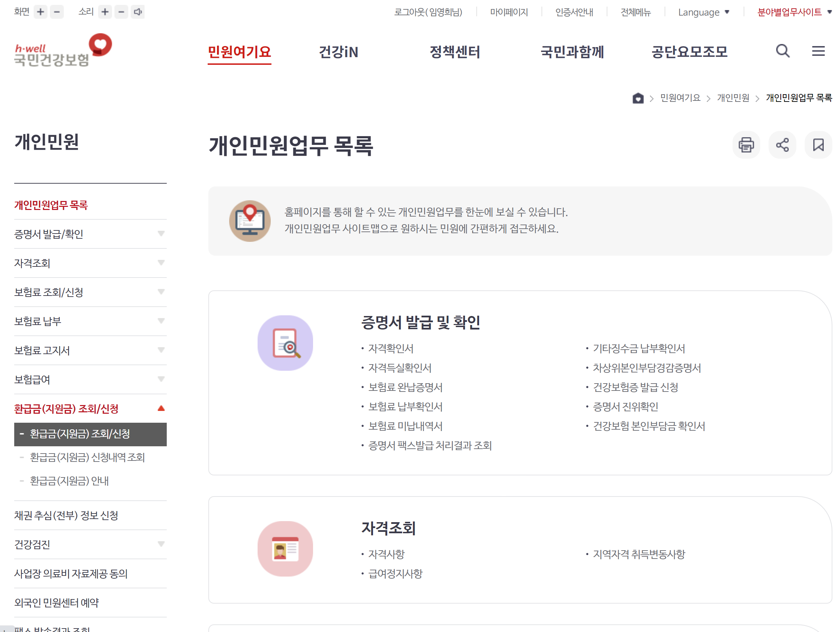
Task: Open 자격득실확인서 link
Action: pos(400,368)
